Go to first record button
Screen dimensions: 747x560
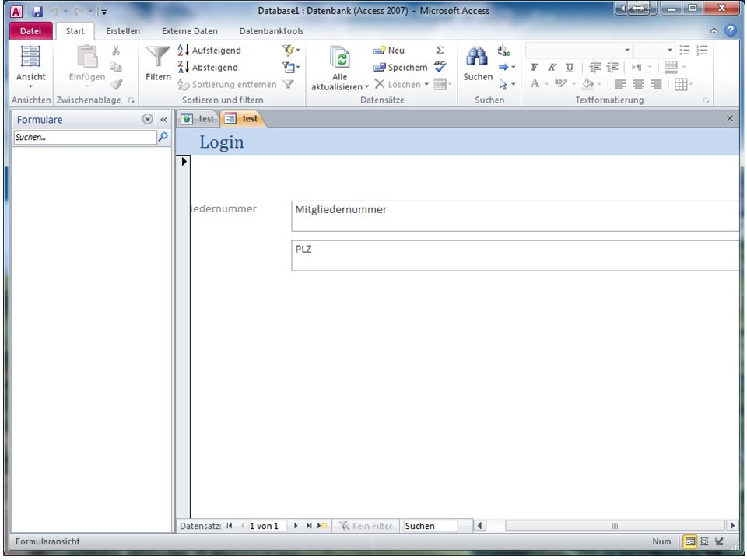click(230, 526)
